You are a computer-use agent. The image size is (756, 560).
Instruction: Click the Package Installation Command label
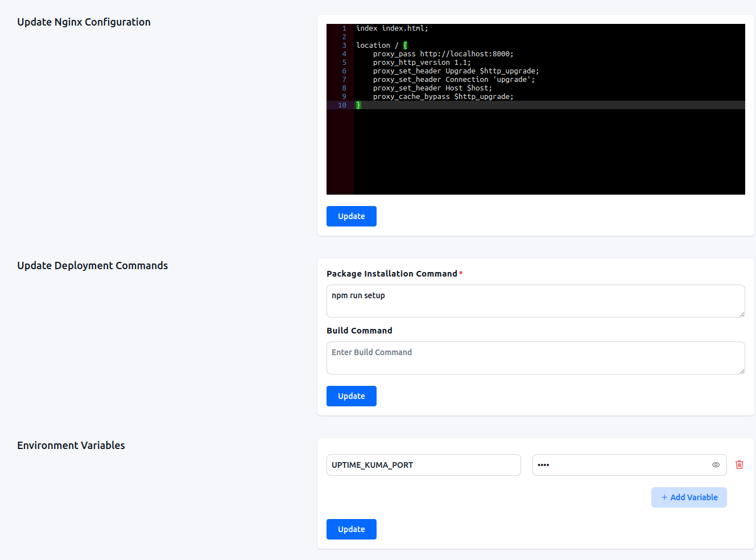pyautogui.click(x=392, y=274)
